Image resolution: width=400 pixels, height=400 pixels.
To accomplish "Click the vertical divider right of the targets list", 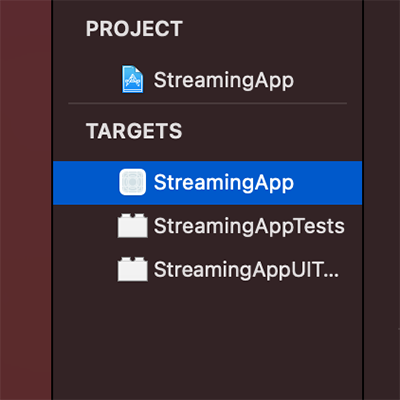I will 363,200.
